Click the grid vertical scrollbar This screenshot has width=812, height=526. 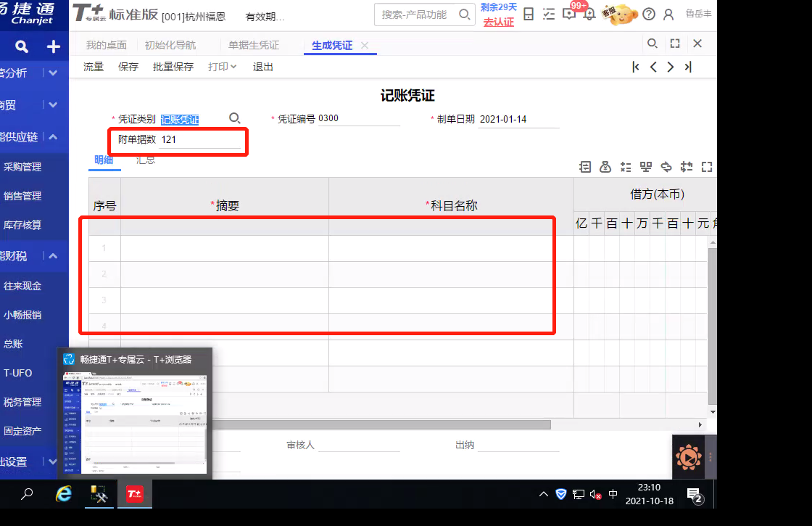click(x=713, y=326)
